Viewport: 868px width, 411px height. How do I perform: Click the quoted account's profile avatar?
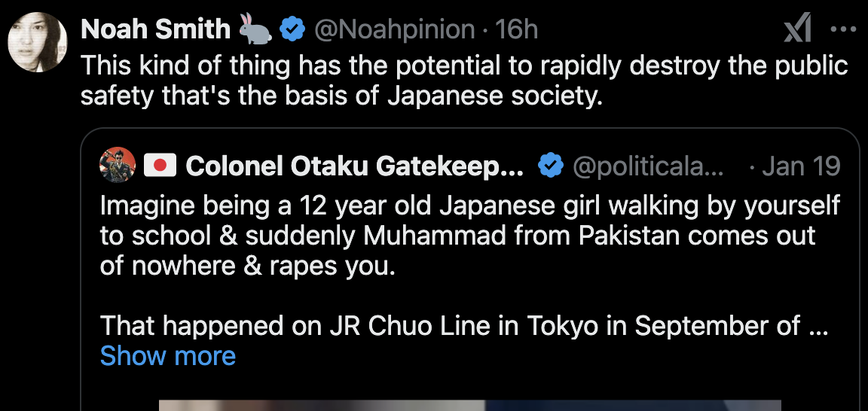[x=118, y=166]
